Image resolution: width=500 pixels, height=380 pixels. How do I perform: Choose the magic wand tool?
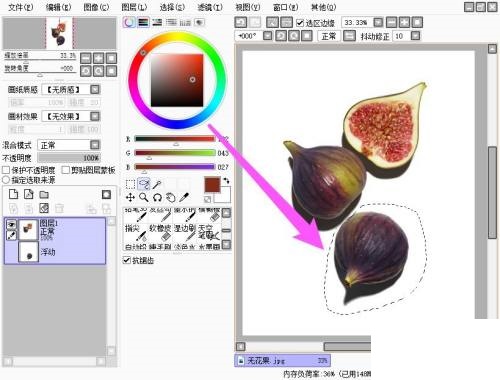click(157, 184)
